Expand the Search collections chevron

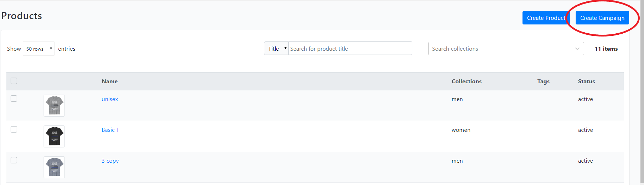[x=577, y=49]
